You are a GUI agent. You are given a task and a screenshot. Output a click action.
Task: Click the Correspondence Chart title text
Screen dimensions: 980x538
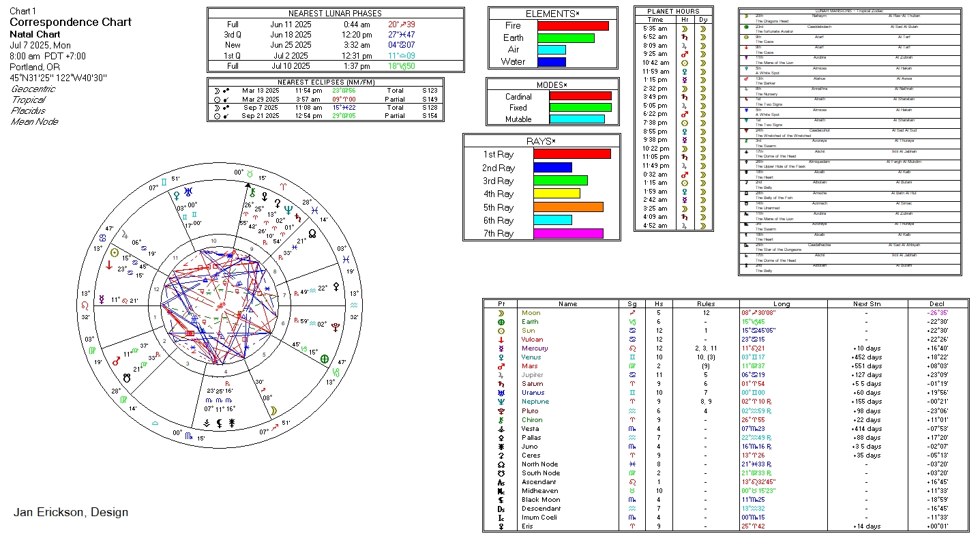point(71,22)
